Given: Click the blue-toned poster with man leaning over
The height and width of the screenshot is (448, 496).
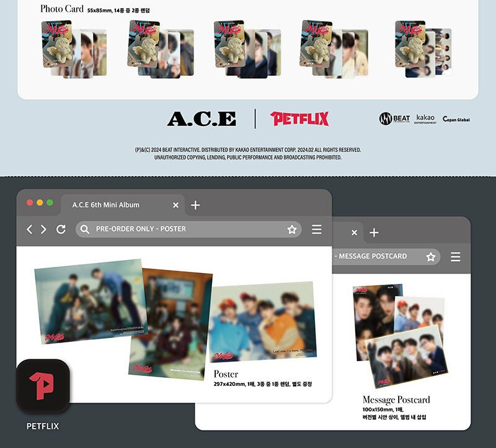Looking at the screenshot, I should (91, 301).
